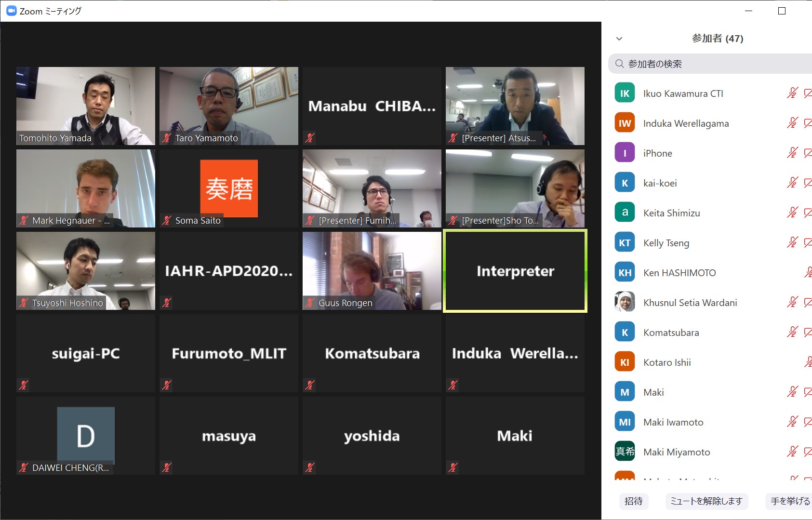Click muted mic icon on Manabu CHIBA tile
The height and width of the screenshot is (520, 812).
click(x=310, y=138)
